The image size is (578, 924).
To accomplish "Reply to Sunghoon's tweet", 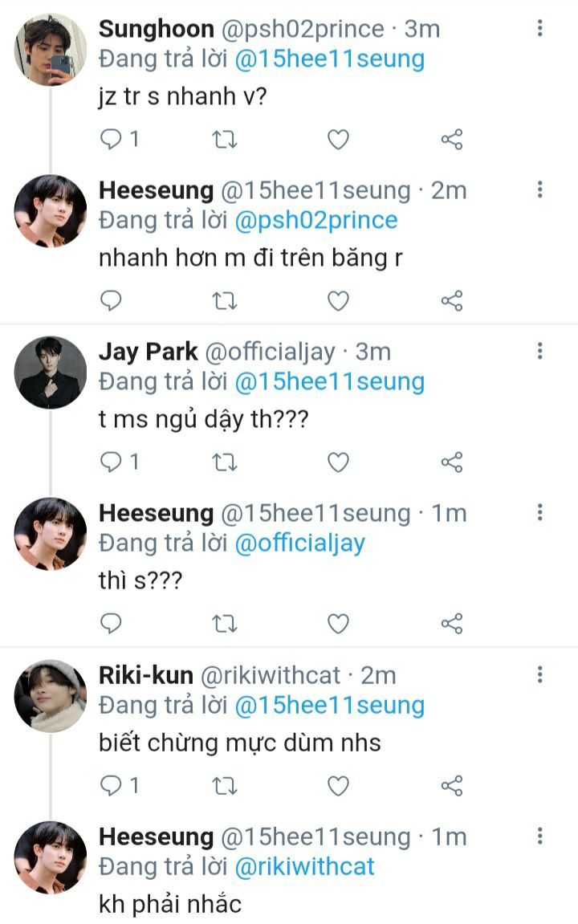I will 112,140.
